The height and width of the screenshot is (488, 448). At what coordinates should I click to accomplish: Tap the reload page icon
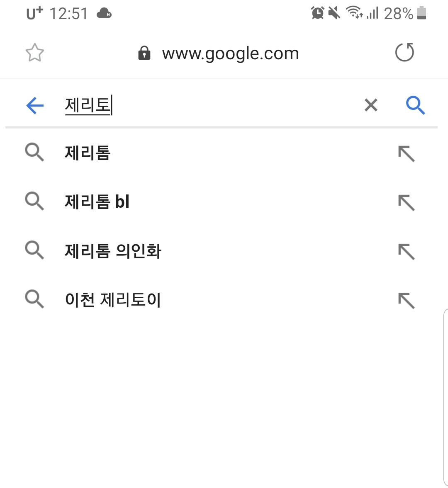coord(404,53)
